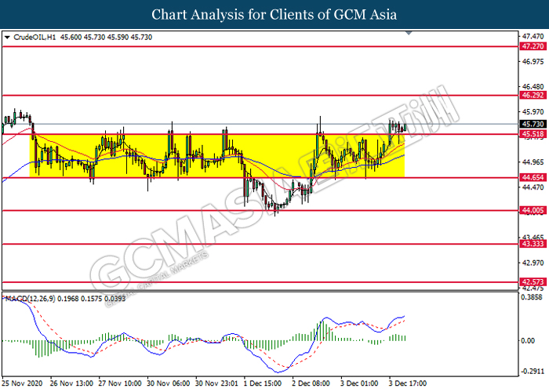Click the 30 Nov 06:00 time label
This screenshot has width=549, height=392.
click(168, 383)
